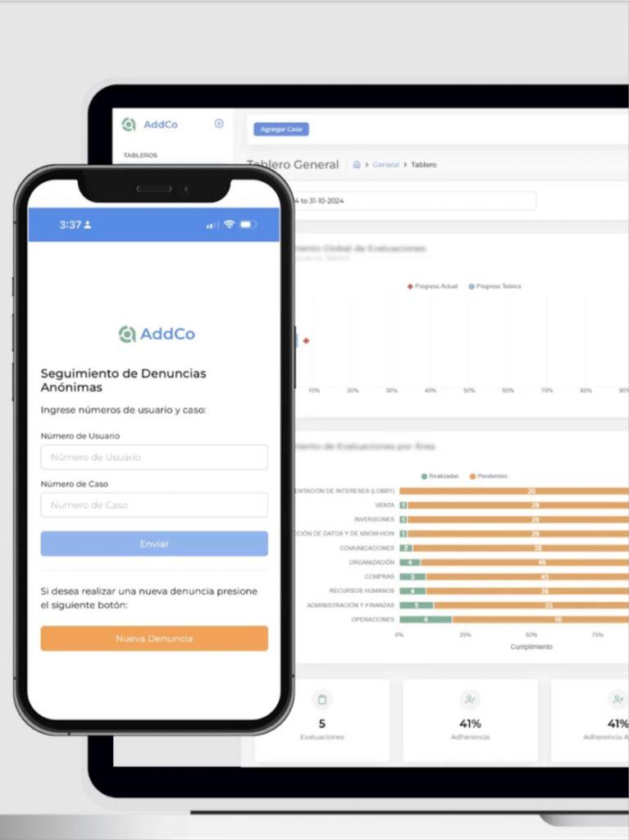This screenshot has width=629, height=840.
Task: Click the Tablero breadcrumb item
Action: [424, 164]
